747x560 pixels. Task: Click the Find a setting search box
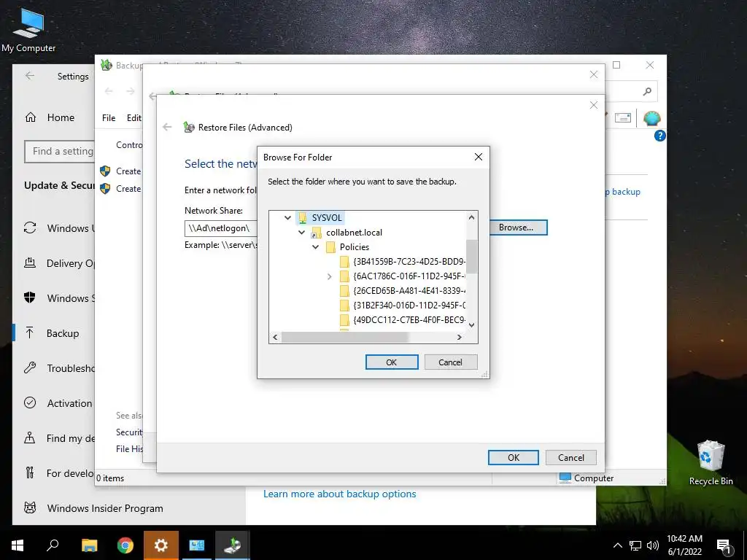pyautogui.click(x=60, y=151)
